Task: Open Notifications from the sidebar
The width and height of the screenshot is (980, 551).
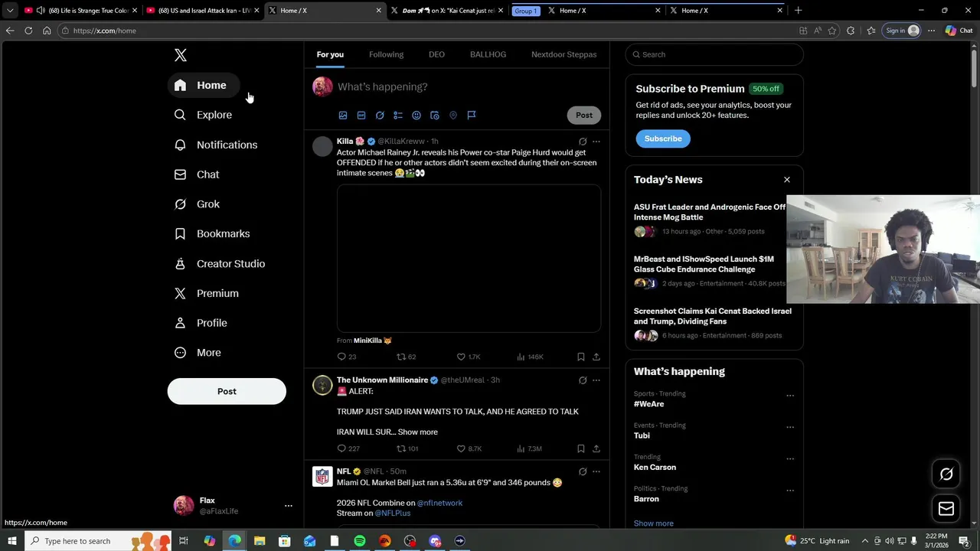Action: click(x=217, y=145)
